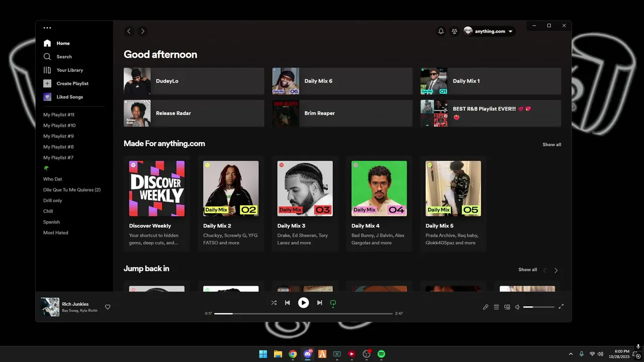Image resolution: width=644 pixels, height=362 pixels.
Task: Open BEST R&B Playlist EVER!!! tile
Action: click(x=491, y=113)
